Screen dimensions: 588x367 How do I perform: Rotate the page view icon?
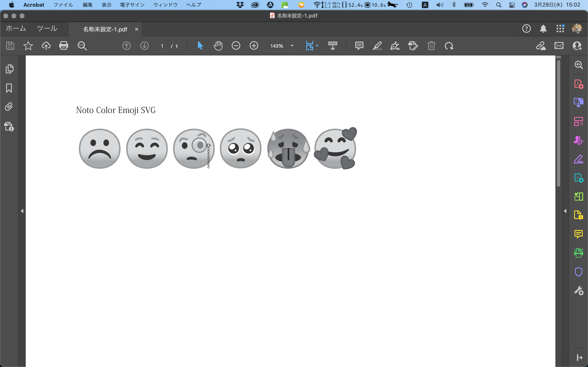click(449, 46)
